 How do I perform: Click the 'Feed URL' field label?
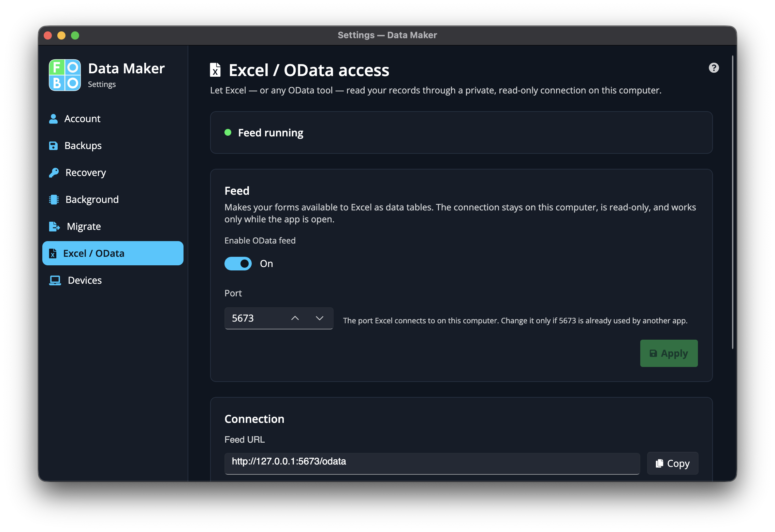[245, 440]
